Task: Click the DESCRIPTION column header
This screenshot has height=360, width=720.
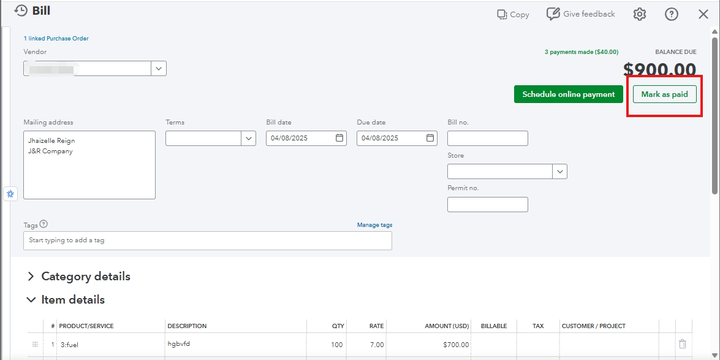Action: 187,326
